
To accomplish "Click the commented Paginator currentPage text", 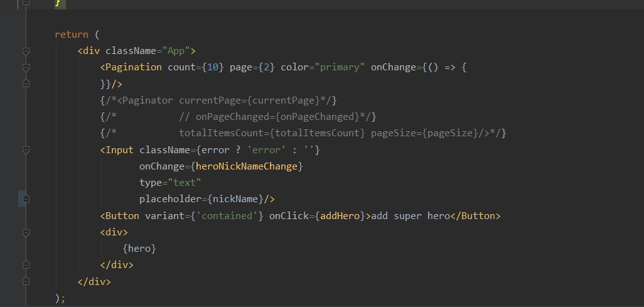I will (218, 100).
